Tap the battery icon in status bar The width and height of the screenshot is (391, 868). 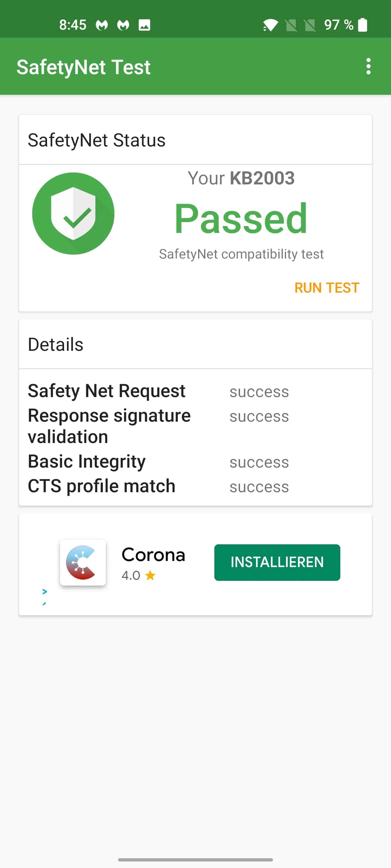pyautogui.click(x=362, y=25)
